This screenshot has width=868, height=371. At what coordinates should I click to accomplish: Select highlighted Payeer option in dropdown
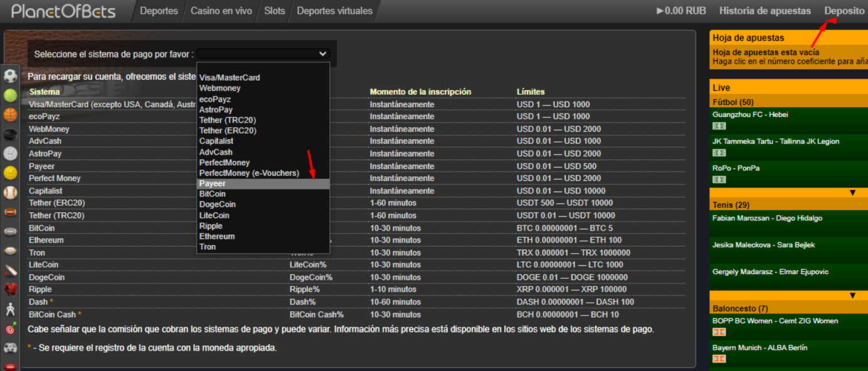coord(263,183)
